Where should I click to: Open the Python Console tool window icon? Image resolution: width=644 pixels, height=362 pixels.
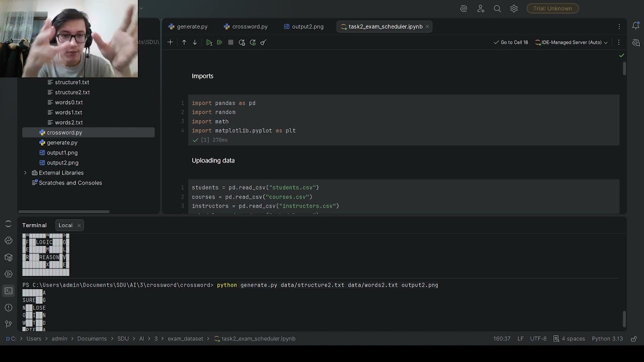point(9,241)
